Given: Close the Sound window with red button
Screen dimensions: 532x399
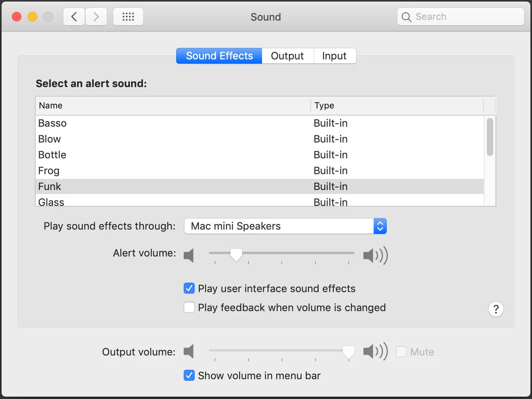Looking at the screenshot, I should click(x=17, y=17).
